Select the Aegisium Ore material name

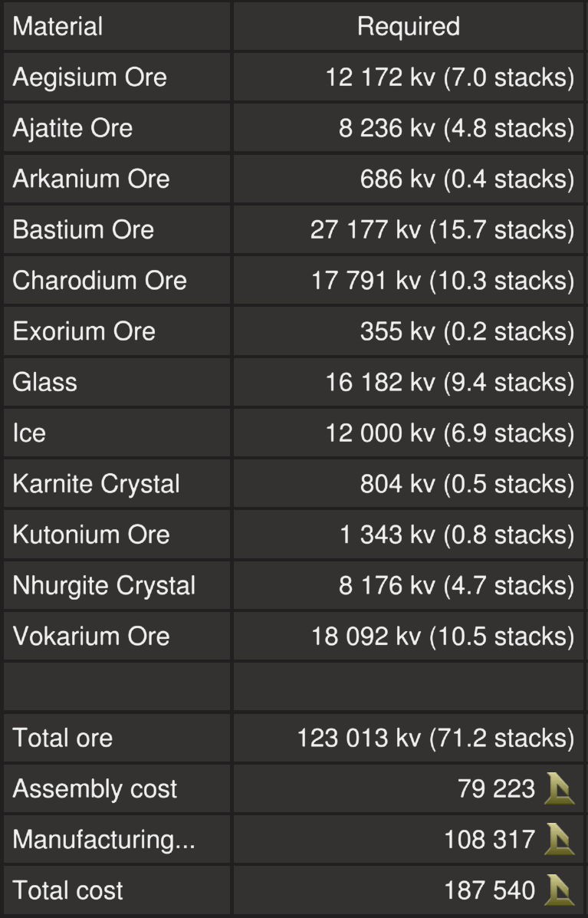point(90,77)
